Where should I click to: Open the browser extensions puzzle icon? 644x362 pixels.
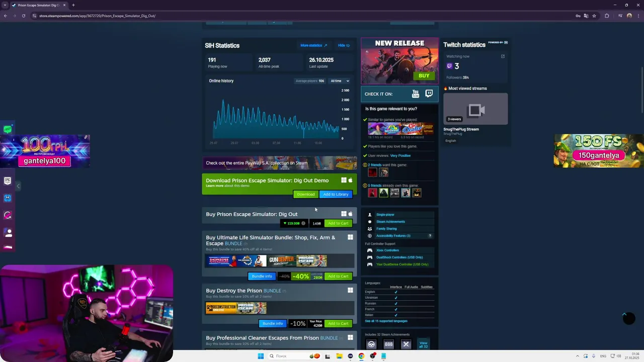[607, 16]
